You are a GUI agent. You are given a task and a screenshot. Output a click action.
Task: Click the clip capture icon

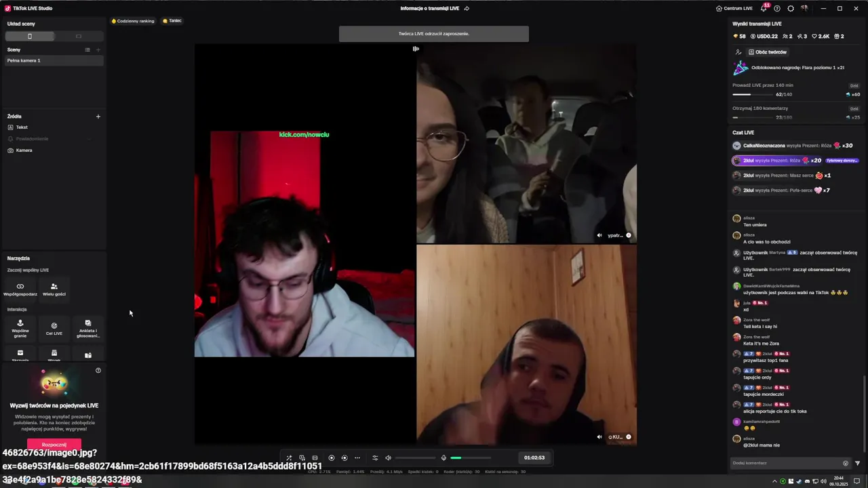pos(315,457)
